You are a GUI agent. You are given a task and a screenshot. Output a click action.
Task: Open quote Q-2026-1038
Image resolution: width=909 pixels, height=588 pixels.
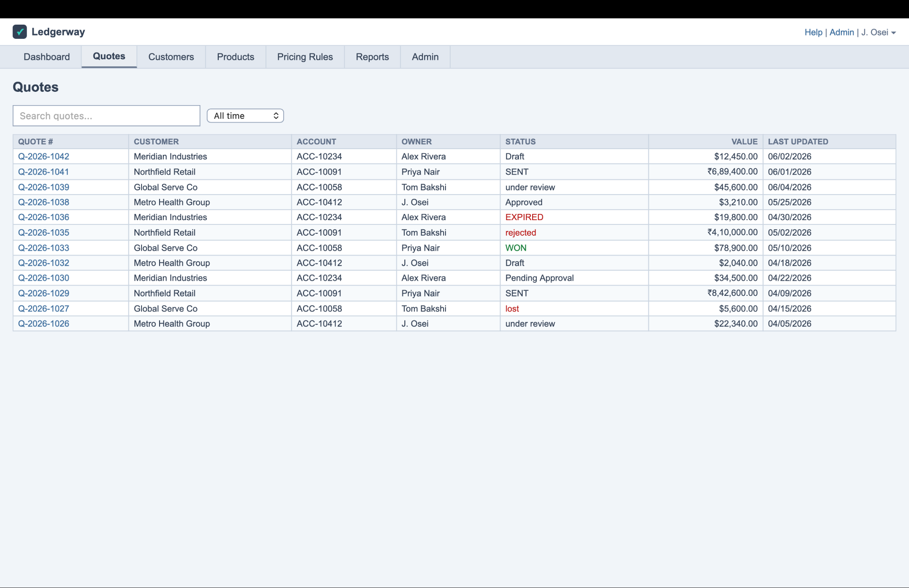point(44,202)
